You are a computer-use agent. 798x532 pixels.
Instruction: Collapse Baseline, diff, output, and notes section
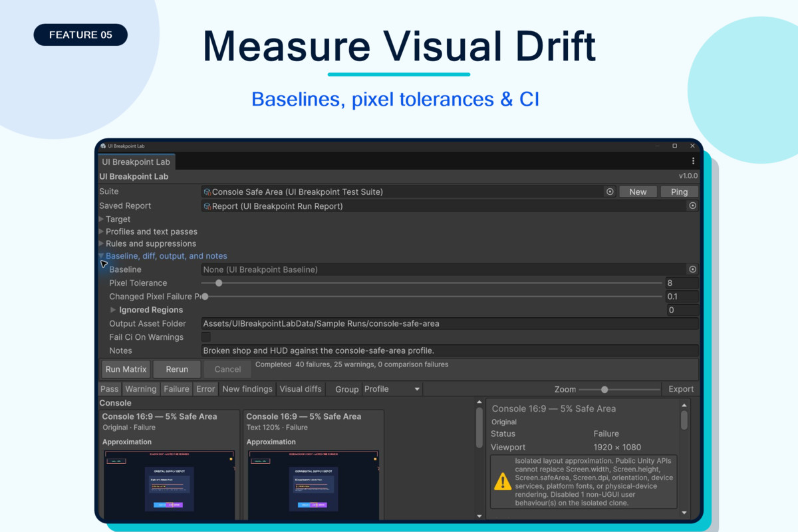102,256
